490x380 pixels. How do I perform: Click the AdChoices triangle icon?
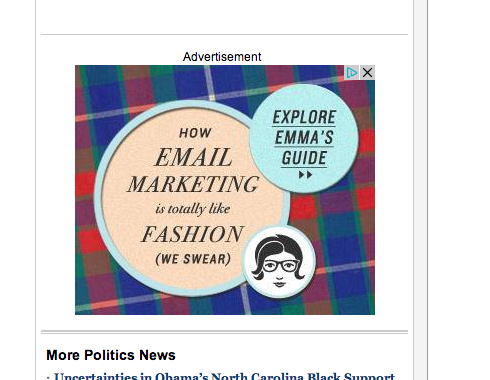click(x=352, y=72)
